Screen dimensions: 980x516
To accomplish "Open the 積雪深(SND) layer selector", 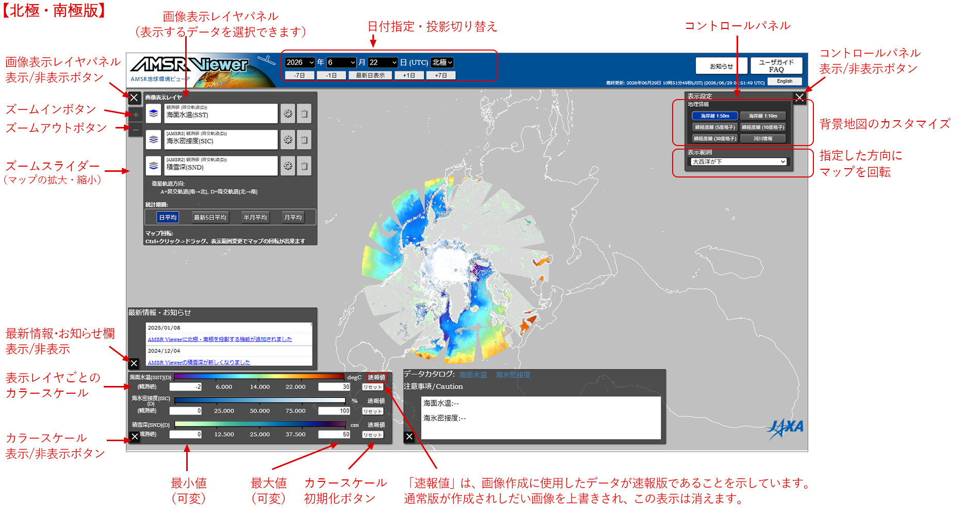I will [221, 166].
